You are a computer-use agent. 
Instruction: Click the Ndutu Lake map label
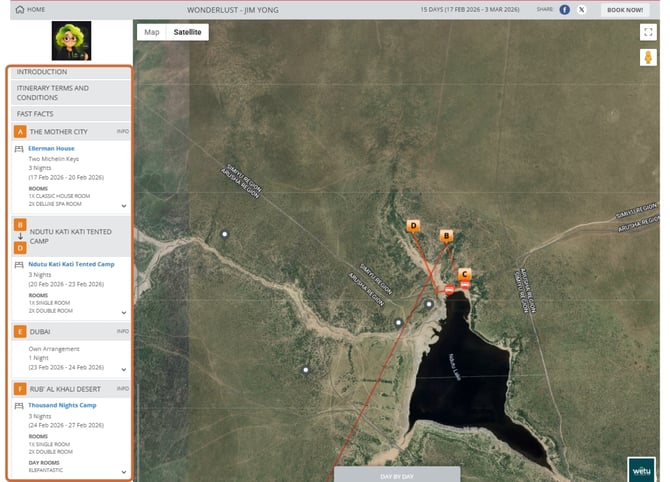(455, 367)
